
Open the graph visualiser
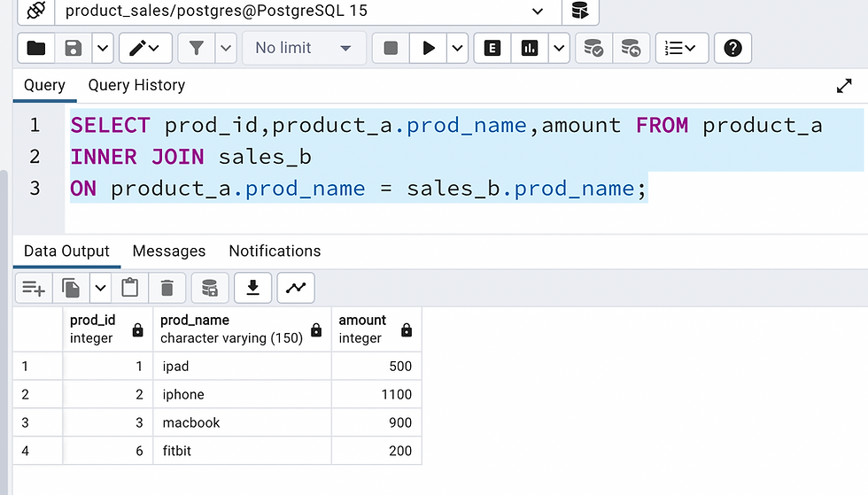296,288
